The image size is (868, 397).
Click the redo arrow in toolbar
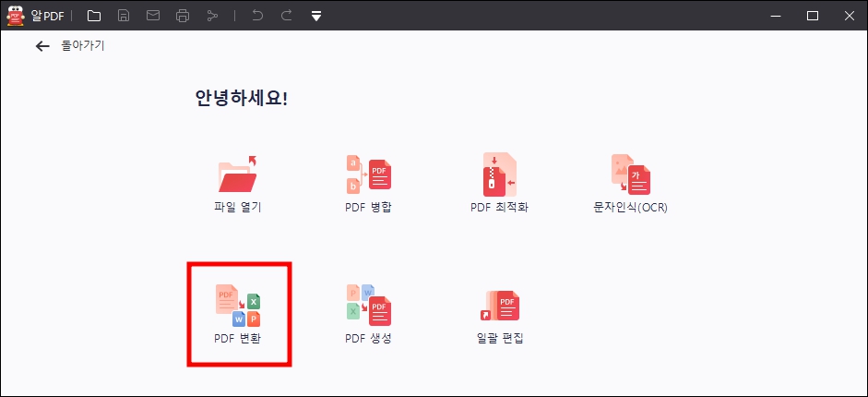pyautogui.click(x=286, y=16)
